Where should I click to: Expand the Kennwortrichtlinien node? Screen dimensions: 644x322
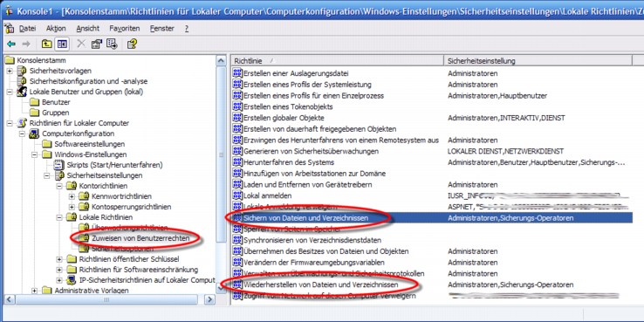pyautogui.click(x=72, y=196)
